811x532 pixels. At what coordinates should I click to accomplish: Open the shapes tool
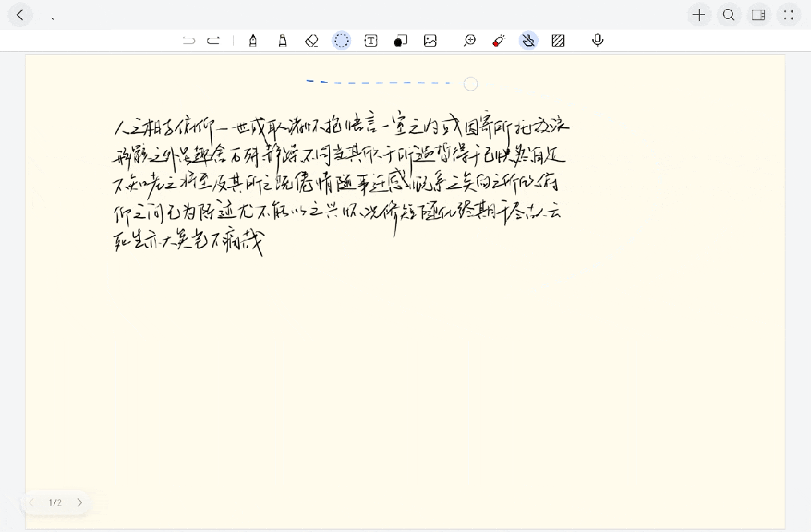point(401,41)
